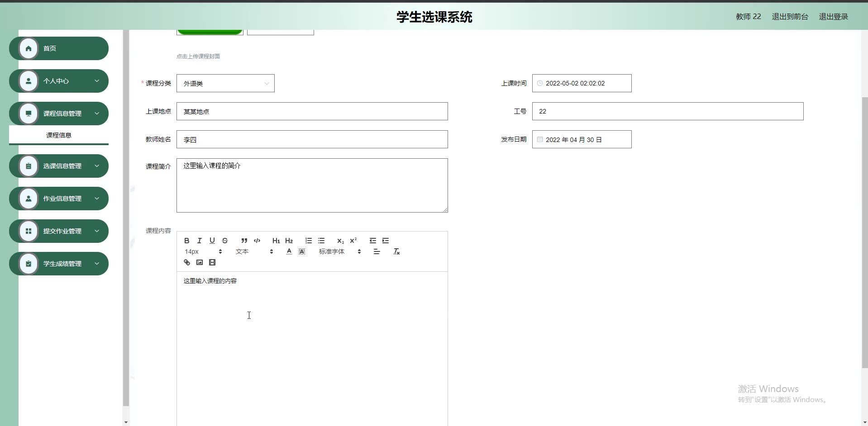Image resolution: width=868 pixels, height=426 pixels.
Task: Insert an image into content
Action: pos(199,262)
